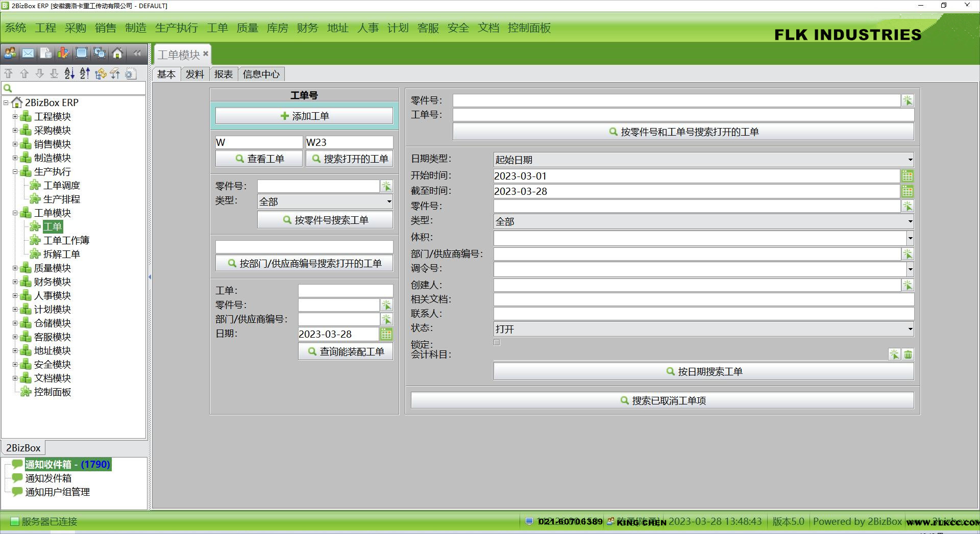
Task: Sort tree ascending with A-Z down arrow icon
Action: (70, 73)
